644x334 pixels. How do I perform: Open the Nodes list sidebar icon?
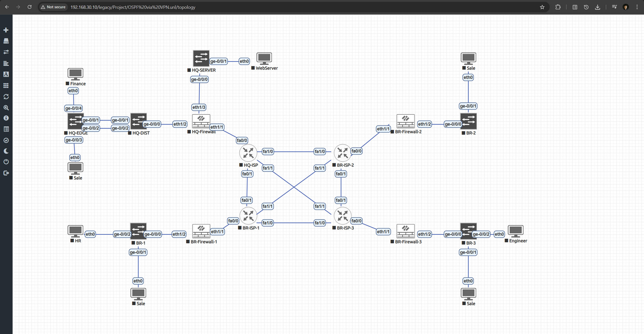pos(6,41)
